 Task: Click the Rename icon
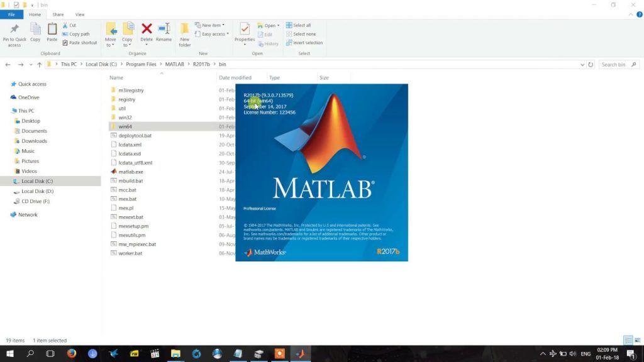pos(164,28)
